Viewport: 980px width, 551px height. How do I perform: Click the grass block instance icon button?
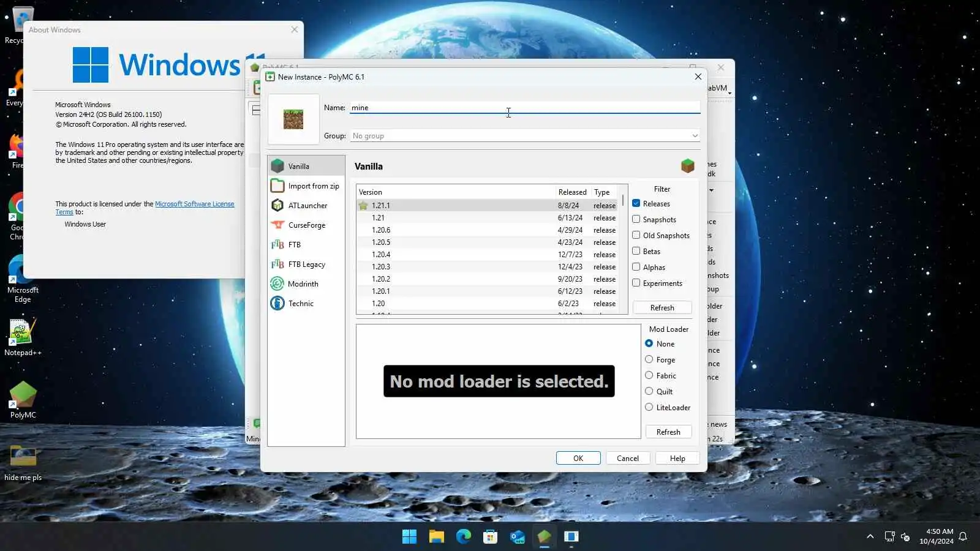pos(293,119)
